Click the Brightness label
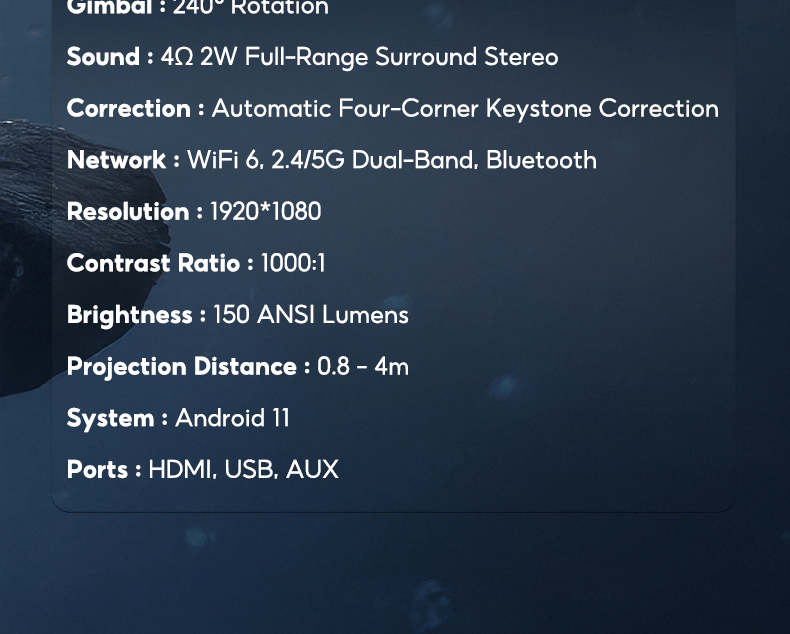The image size is (790, 634). 129,315
